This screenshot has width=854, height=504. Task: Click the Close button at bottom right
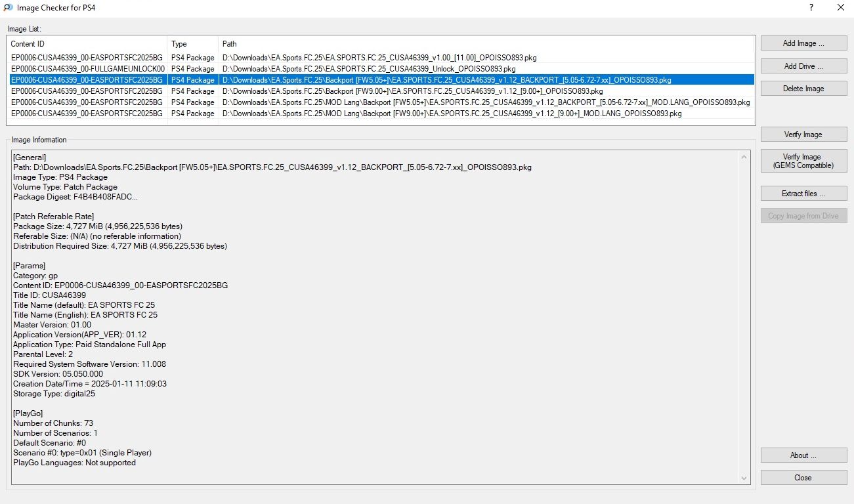(803, 478)
